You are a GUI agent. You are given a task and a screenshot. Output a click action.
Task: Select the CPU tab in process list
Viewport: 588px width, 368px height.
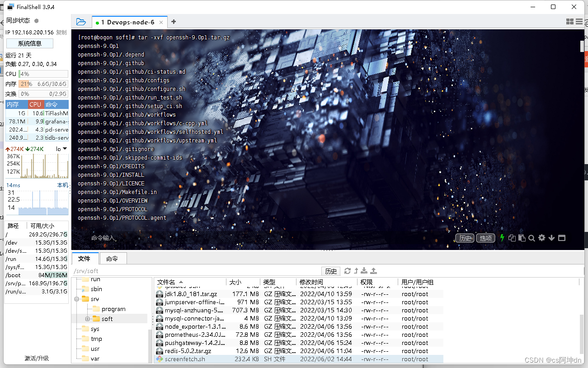pos(35,104)
